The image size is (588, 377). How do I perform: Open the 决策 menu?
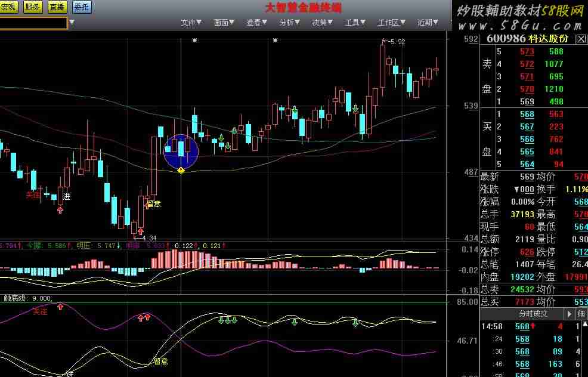pos(322,23)
